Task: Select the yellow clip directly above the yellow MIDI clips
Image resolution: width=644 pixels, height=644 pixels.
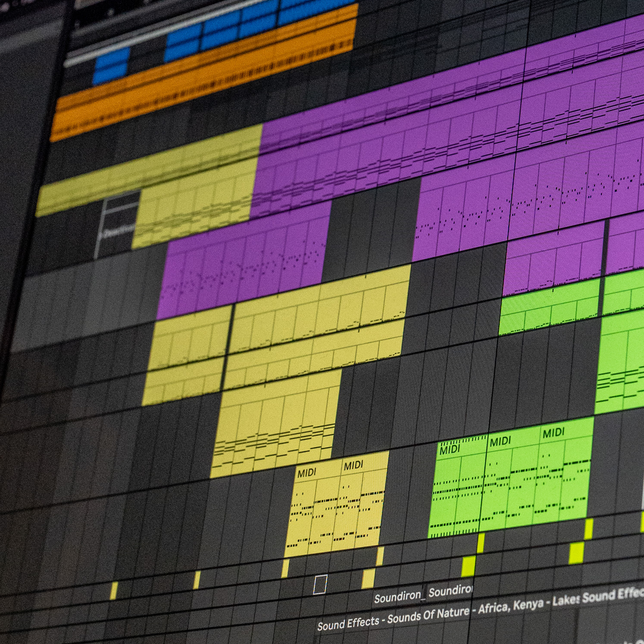Action: pyautogui.click(x=276, y=424)
